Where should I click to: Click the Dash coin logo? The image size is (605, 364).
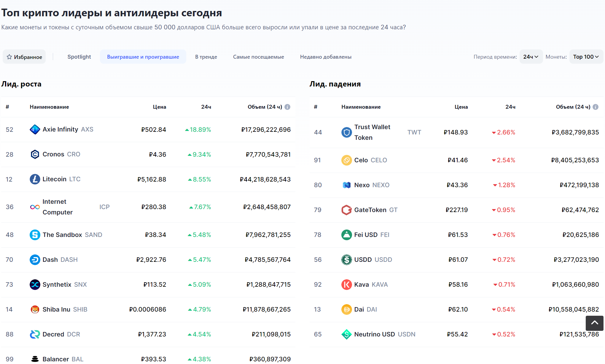(35, 260)
